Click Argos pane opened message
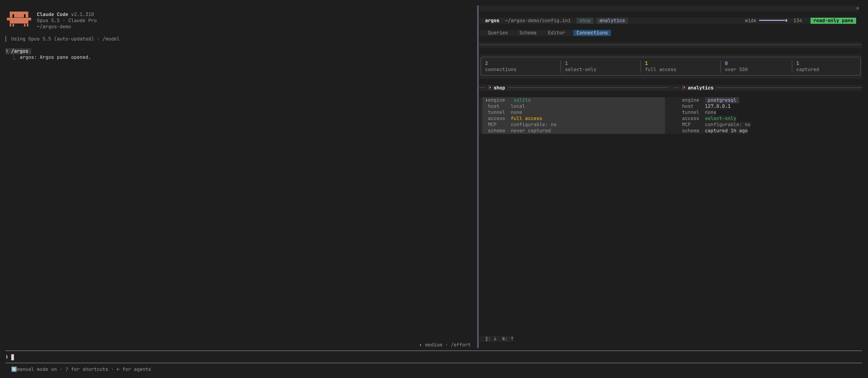 click(x=55, y=57)
